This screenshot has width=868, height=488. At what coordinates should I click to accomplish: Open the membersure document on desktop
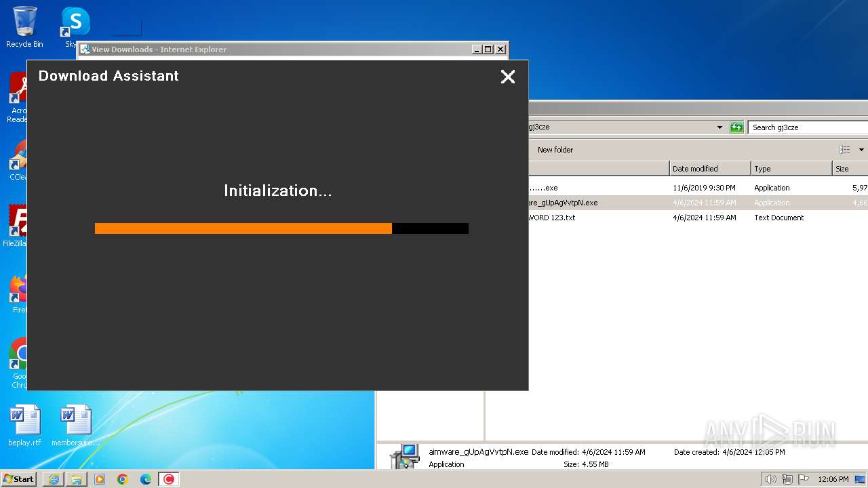[x=75, y=425]
